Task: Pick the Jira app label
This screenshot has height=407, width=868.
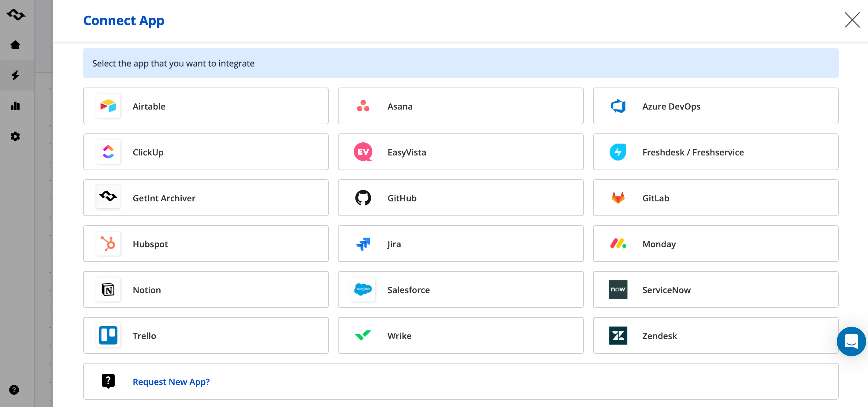Action: click(394, 244)
